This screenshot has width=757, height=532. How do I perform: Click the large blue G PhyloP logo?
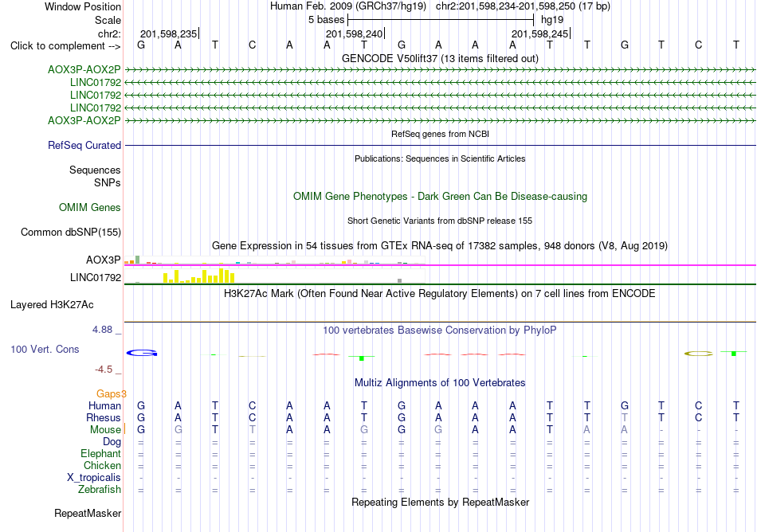coord(142,353)
